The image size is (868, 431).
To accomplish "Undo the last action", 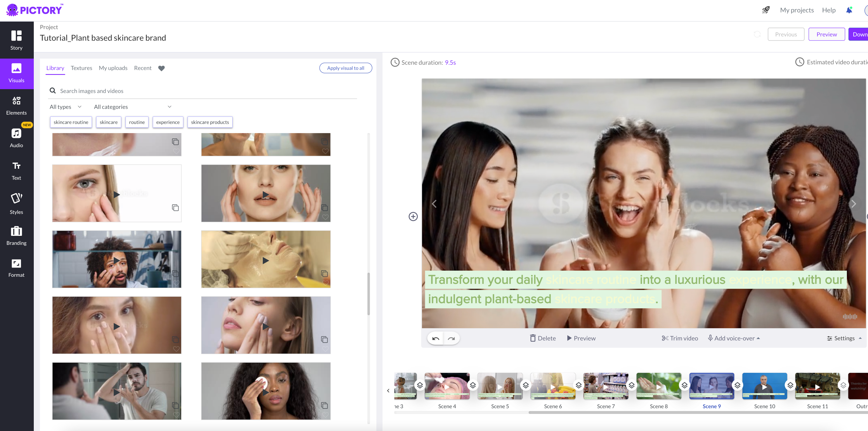I will [x=435, y=338].
